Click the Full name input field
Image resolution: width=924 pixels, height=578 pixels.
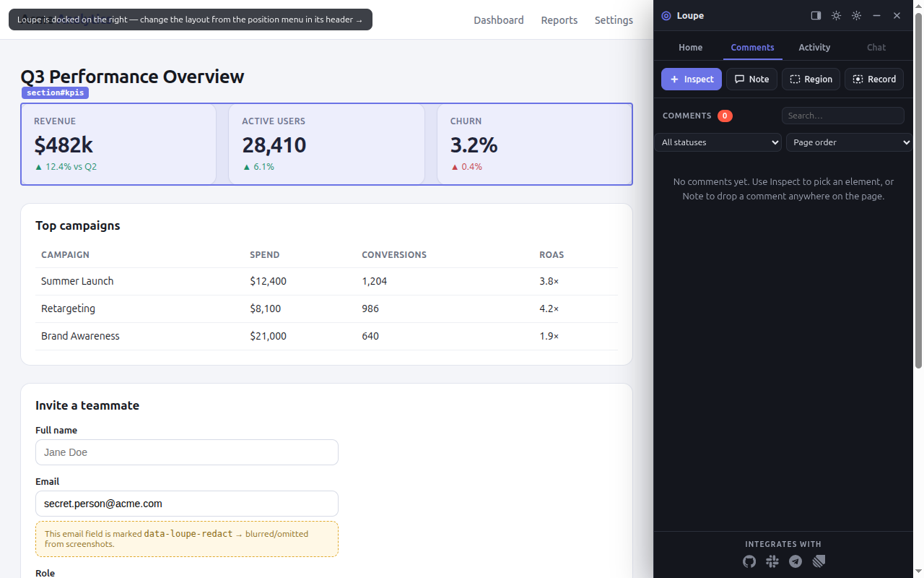187,452
